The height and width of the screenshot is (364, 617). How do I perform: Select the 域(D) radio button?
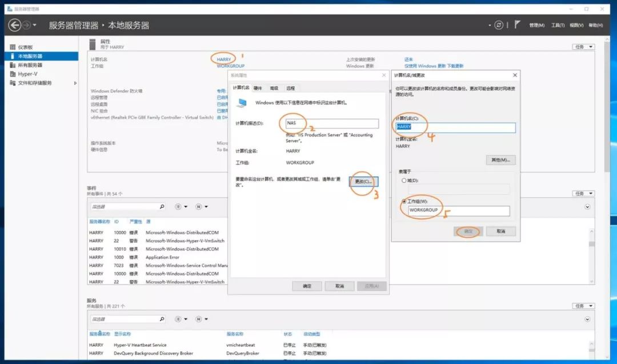(x=404, y=181)
